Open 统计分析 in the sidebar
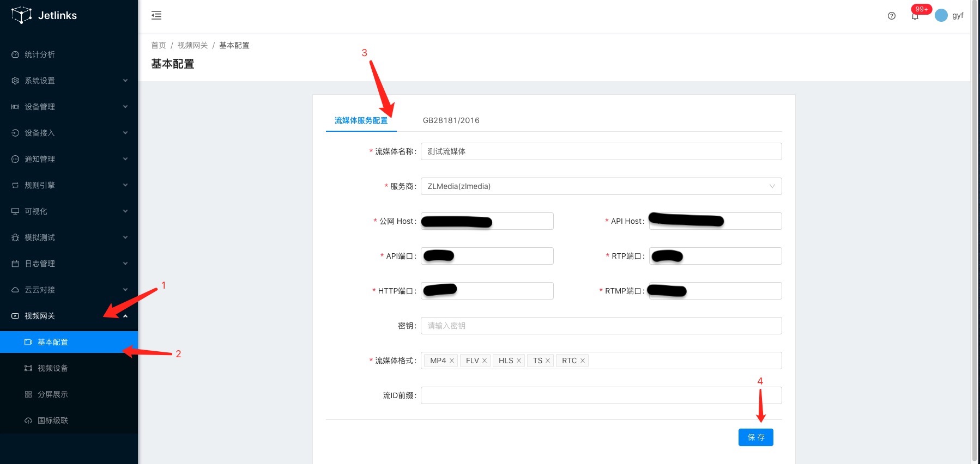Screen dimensions: 980x464 pyautogui.click(x=40, y=54)
